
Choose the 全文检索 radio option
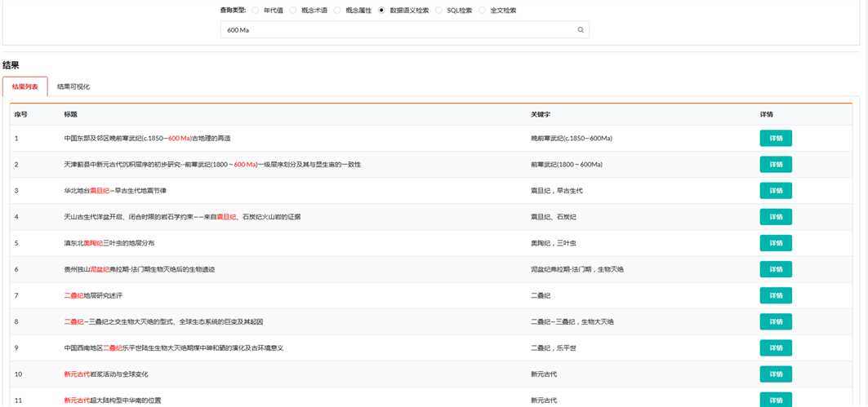click(482, 10)
